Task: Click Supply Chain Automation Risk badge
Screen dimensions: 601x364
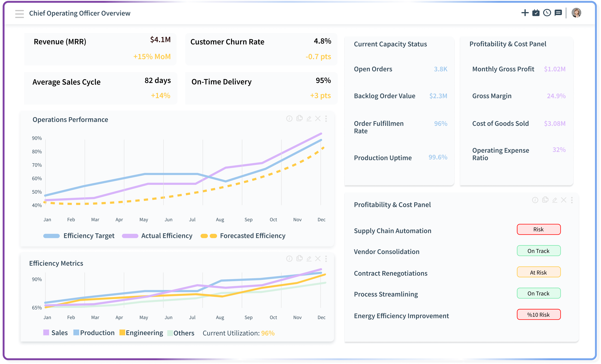Action: coord(538,229)
